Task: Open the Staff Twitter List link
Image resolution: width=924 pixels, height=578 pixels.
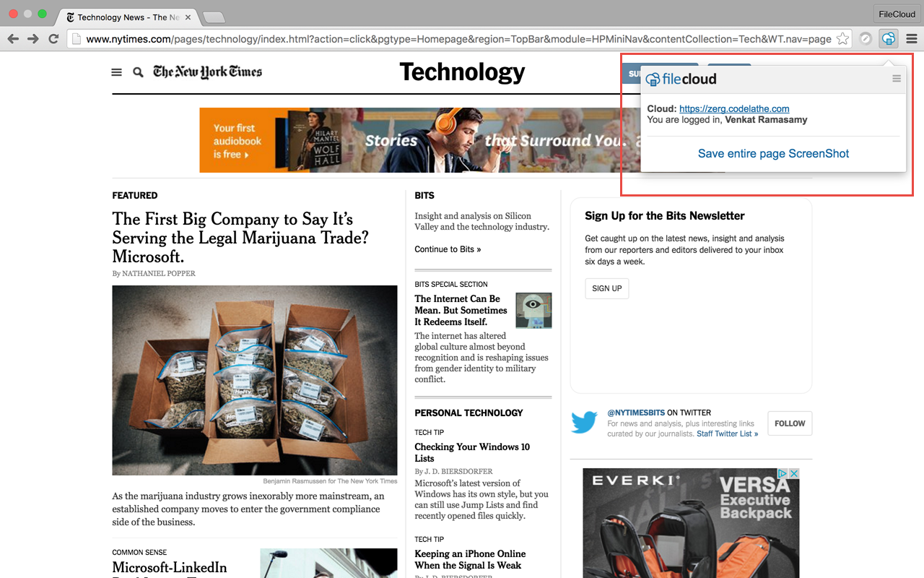Action: click(727, 433)
